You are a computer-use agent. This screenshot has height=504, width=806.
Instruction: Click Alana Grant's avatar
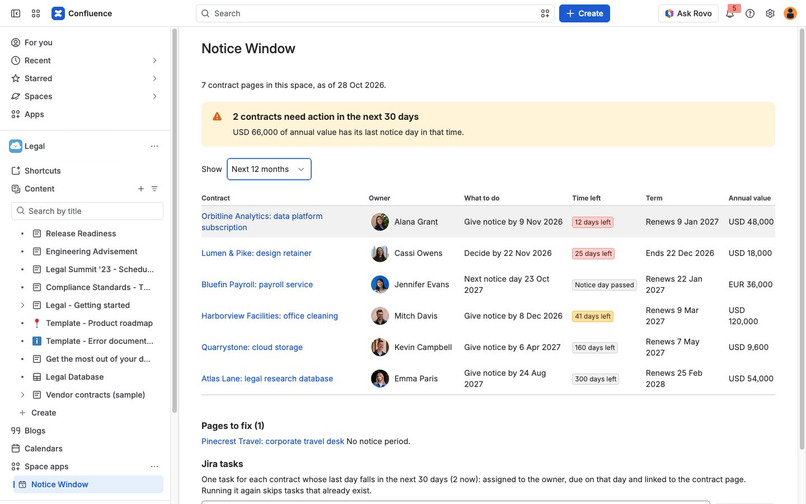click(380, 222)
